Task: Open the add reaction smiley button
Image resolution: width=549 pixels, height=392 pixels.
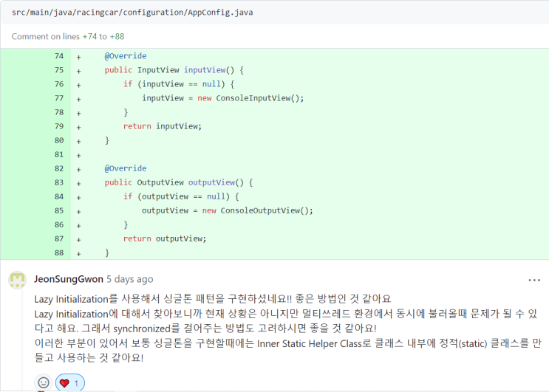Action: pos(44,382)
